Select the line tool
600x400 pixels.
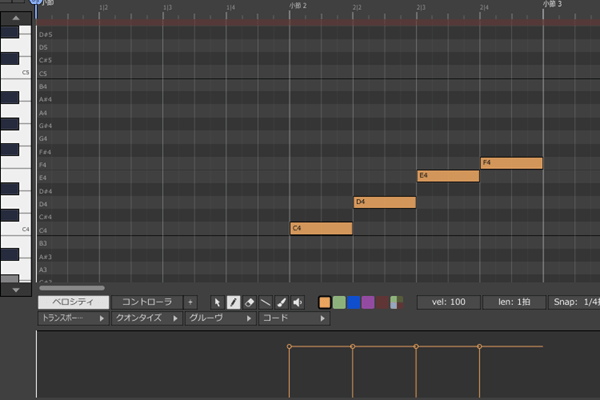265,302
